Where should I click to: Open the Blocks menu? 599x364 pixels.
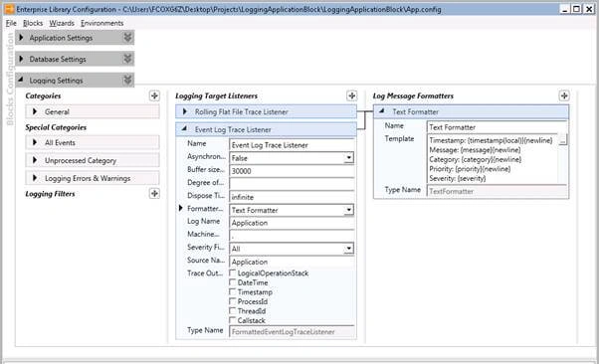pyautogui.click(x=33, y=23)
